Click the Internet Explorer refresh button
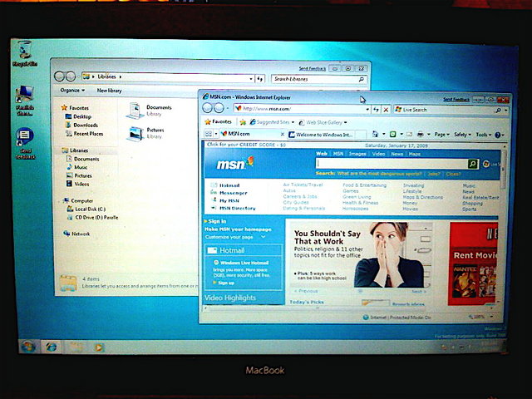Screen dimensions: 532x399 pyautogui.click(x=376, y=110)
